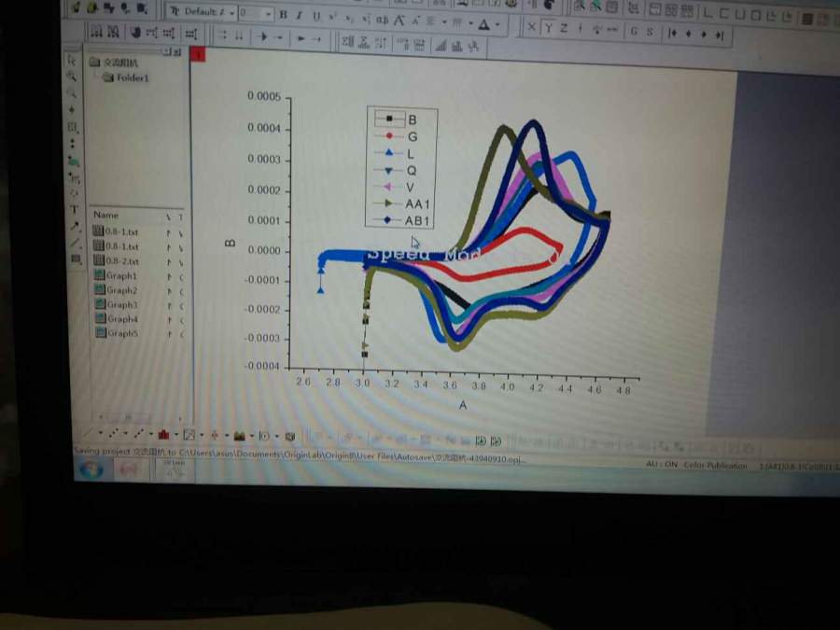This screenshot has width=840, height=630.
Task: Click legend entry L
Action: tap(396, 154)
